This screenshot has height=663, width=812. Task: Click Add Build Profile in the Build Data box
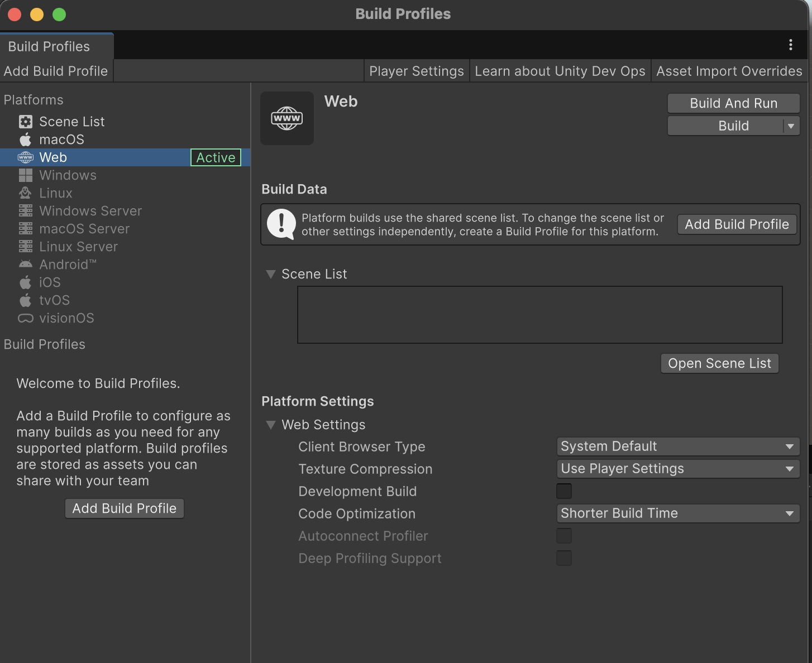(x=737, y=224)
